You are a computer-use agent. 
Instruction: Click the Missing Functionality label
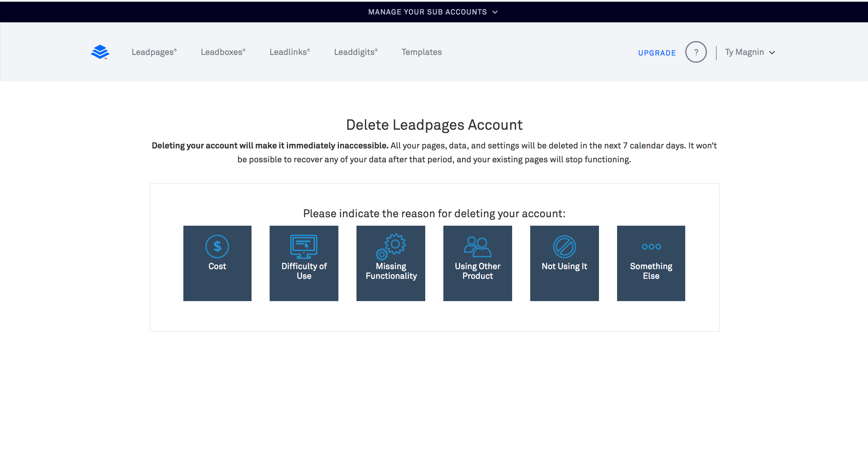(391, 271)
